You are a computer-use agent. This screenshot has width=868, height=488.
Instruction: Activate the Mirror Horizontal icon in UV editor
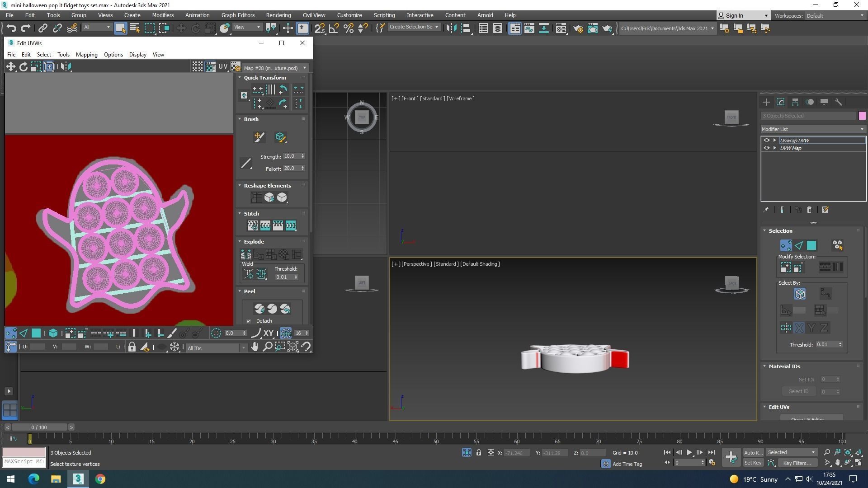coord(66,67)
